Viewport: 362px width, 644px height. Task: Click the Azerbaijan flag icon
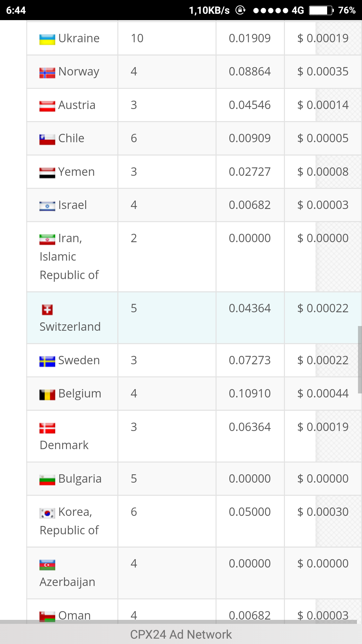point(47,565)
